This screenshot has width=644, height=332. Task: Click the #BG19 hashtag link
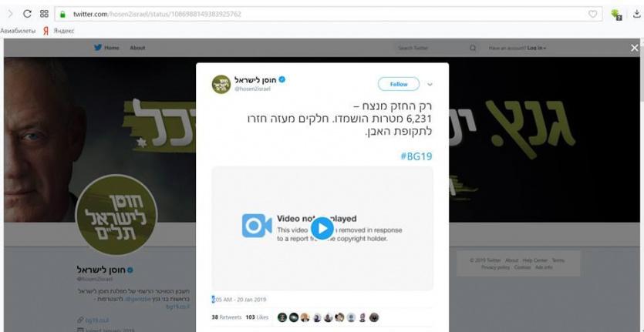[x=416, y=156]
